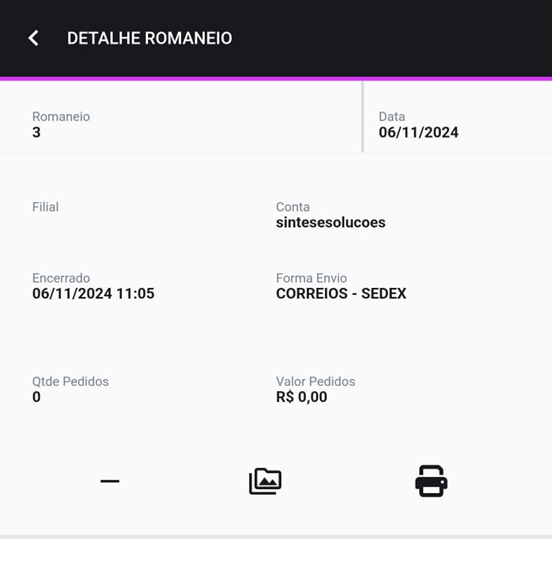
Task: Go back using the header arrow
Action: click(34, 38)
